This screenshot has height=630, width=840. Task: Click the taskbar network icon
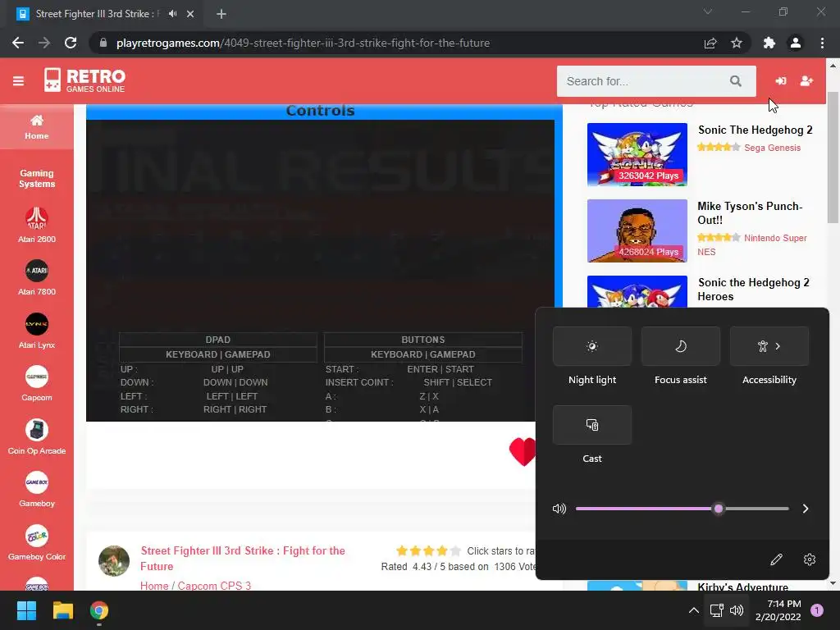pos(716,610)
